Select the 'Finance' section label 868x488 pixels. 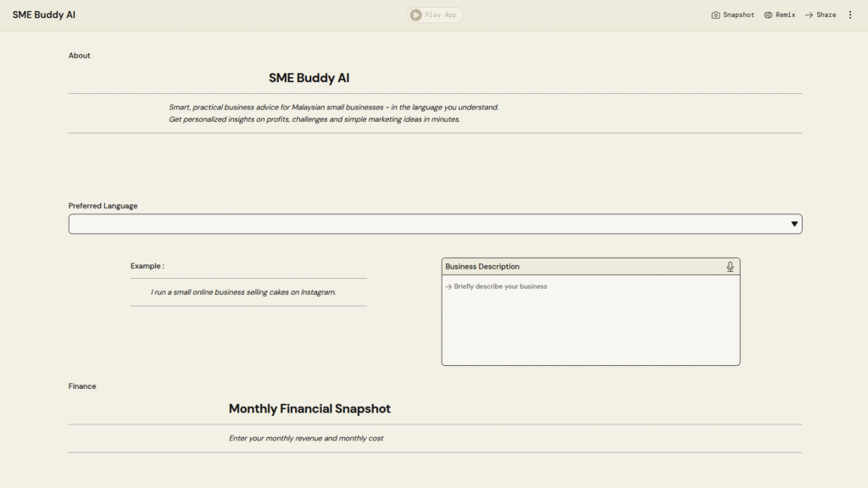(82, 386)
